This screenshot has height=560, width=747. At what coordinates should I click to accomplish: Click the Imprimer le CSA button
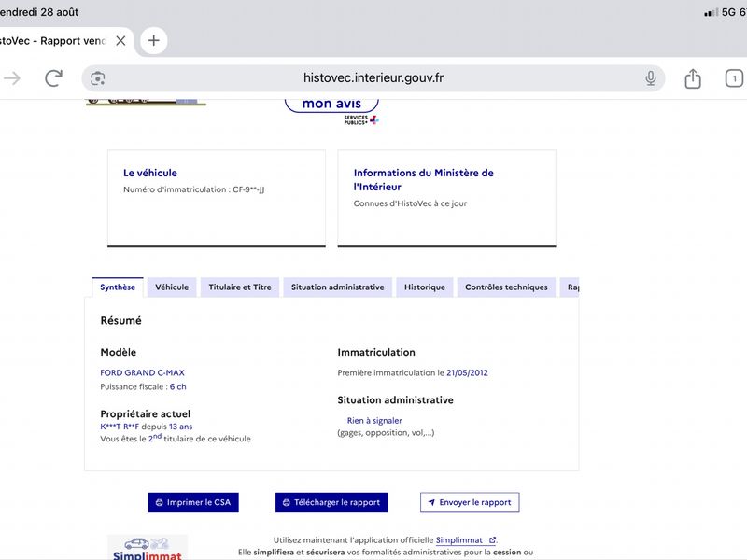click(193, 502)
